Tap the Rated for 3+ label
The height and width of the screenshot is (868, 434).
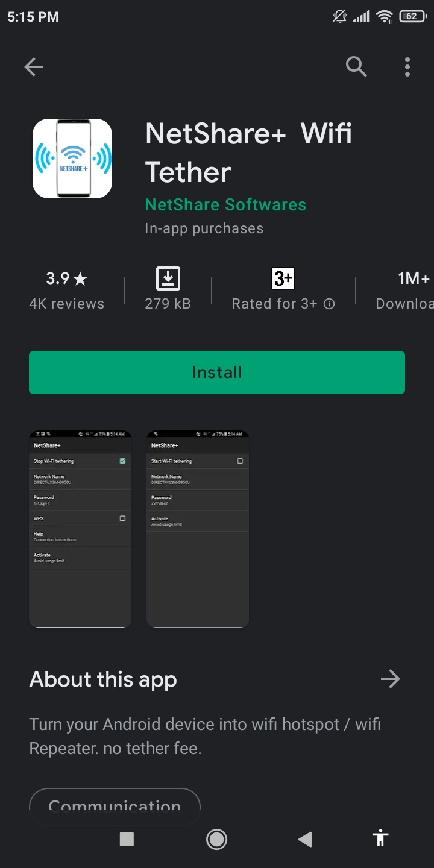pyautogui.click(x=274, y=304)
